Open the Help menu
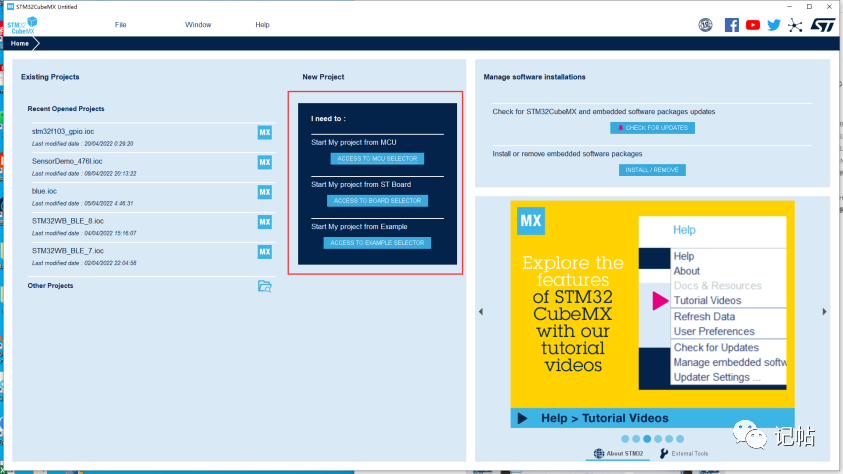 coord(262,25)
